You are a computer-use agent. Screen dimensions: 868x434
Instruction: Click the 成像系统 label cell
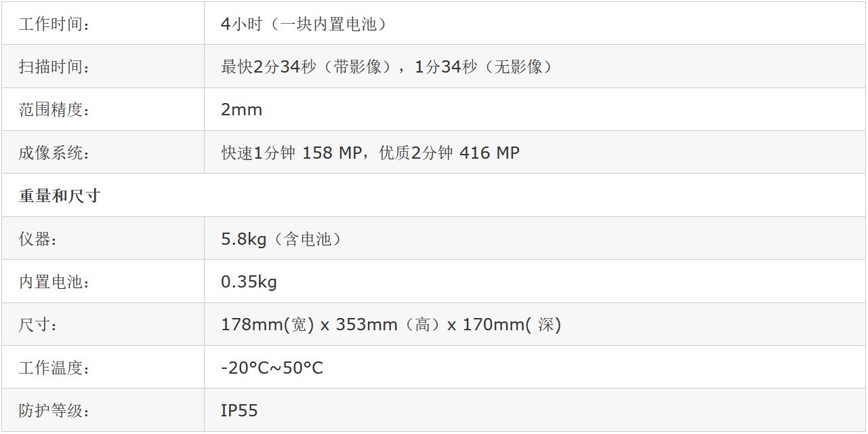coord(54,153)
